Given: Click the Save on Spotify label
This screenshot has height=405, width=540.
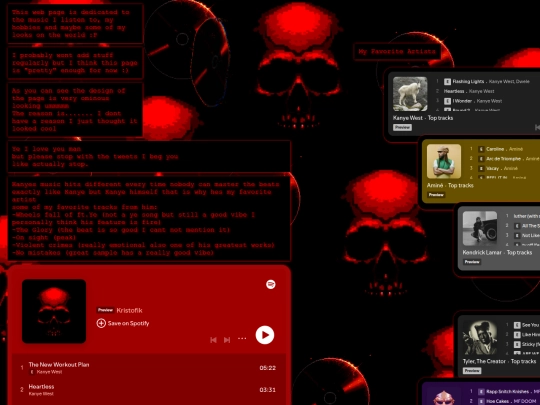Looking at the screenshot, I should point(128,323).
